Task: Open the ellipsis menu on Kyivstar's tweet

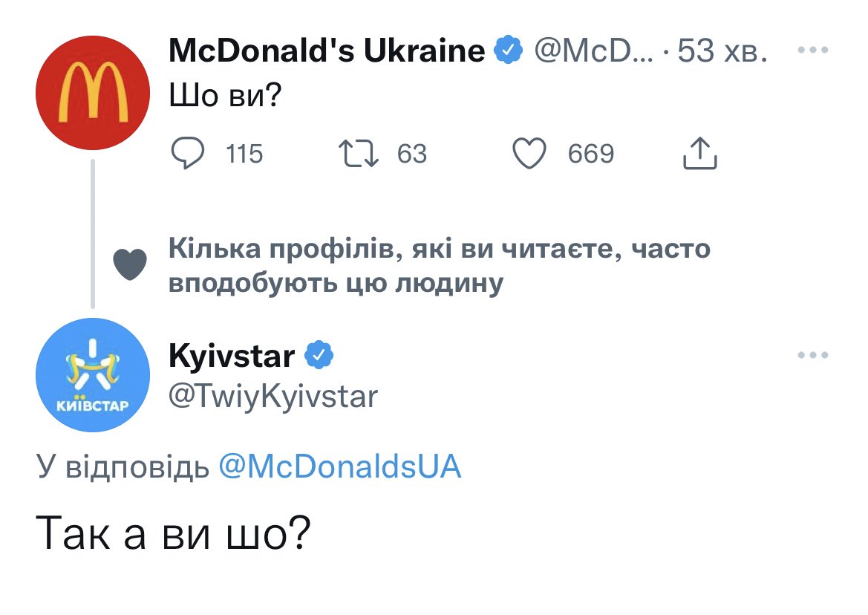Action: 814,354
